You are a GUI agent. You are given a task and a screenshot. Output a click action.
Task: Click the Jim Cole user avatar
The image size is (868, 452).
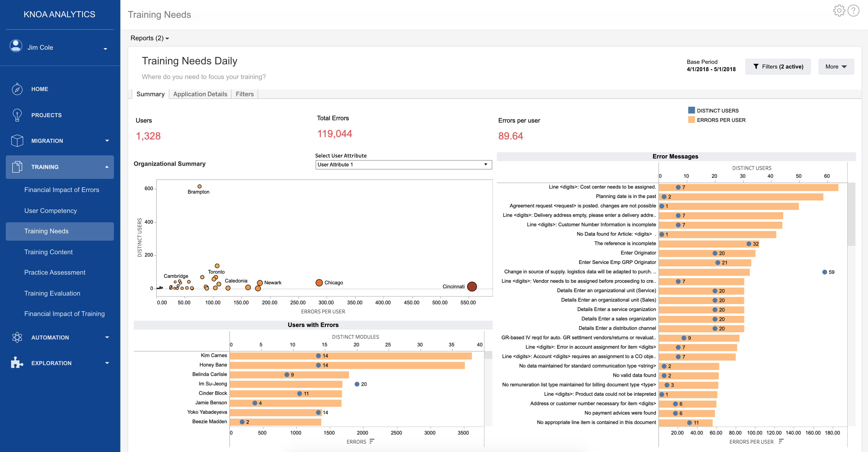[x=16, y=46]
